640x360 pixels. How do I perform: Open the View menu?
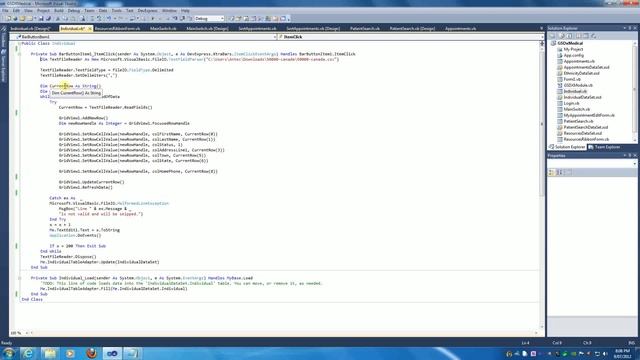pyautogui.click(x=28, y=11)
